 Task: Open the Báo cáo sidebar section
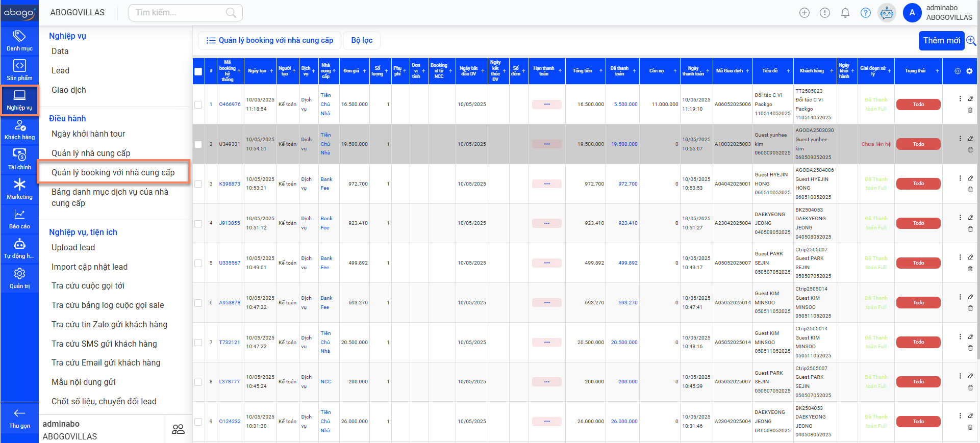click(x=19, y=219)
